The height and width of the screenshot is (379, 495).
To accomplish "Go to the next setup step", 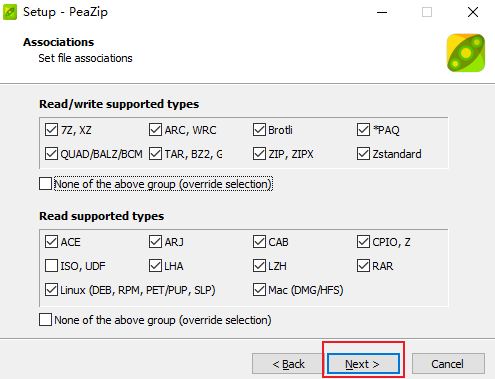I will [x=363, y=364].
